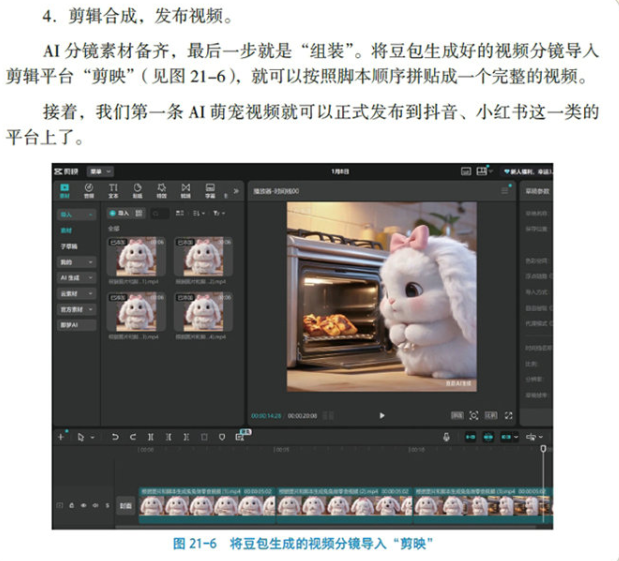
Task: Select 素材 in the left sidebar
Action: click(66, 230)
